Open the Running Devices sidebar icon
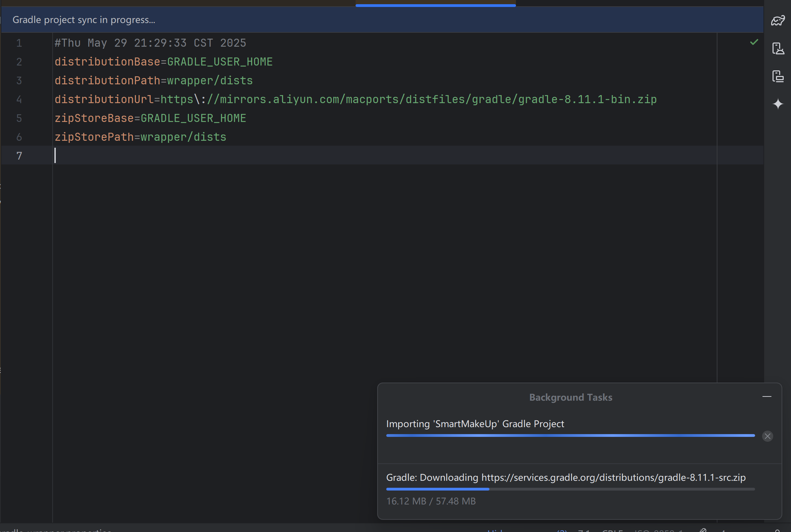The height and width of the screenshot is (532, 791). (x=778, y=76)
